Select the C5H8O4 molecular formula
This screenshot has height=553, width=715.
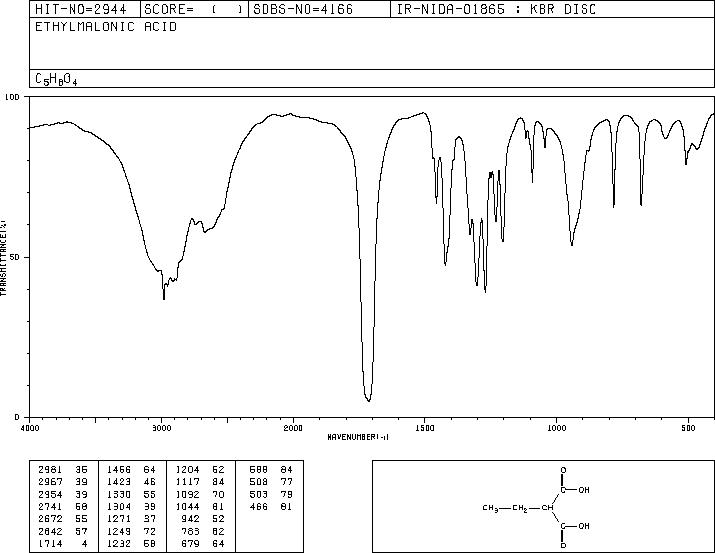pyautogui.click(x=56, y=79)
